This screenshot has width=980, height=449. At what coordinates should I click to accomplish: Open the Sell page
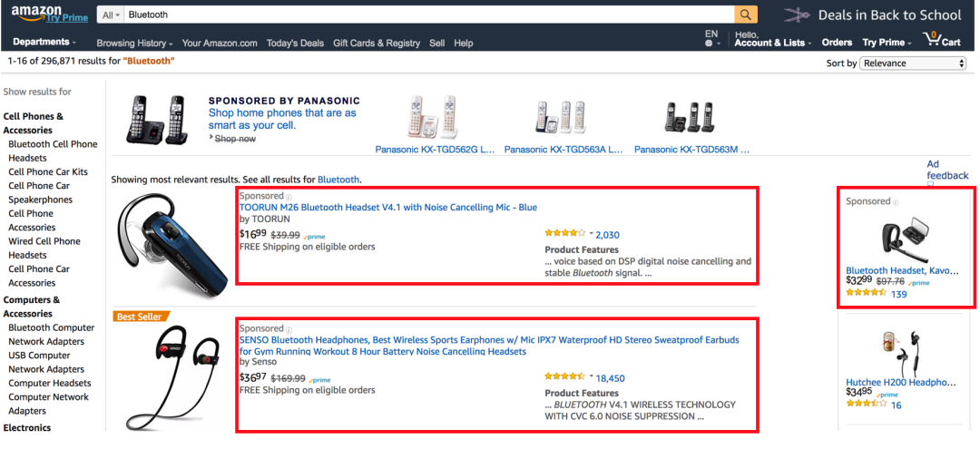[x=436, y=44]
